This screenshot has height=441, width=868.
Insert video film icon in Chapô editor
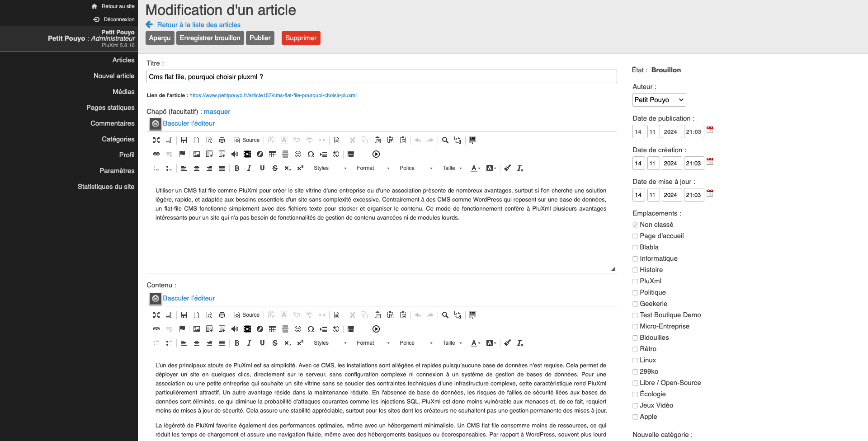(x=247, y=154)
